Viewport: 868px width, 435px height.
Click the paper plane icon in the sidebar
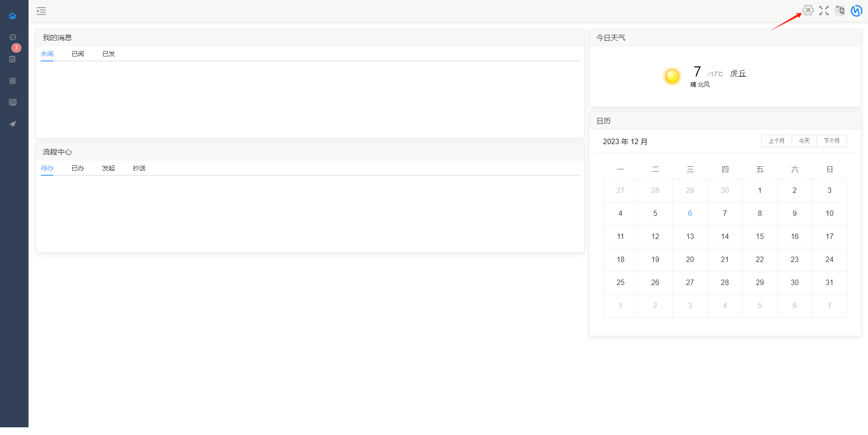pos(13,124)
